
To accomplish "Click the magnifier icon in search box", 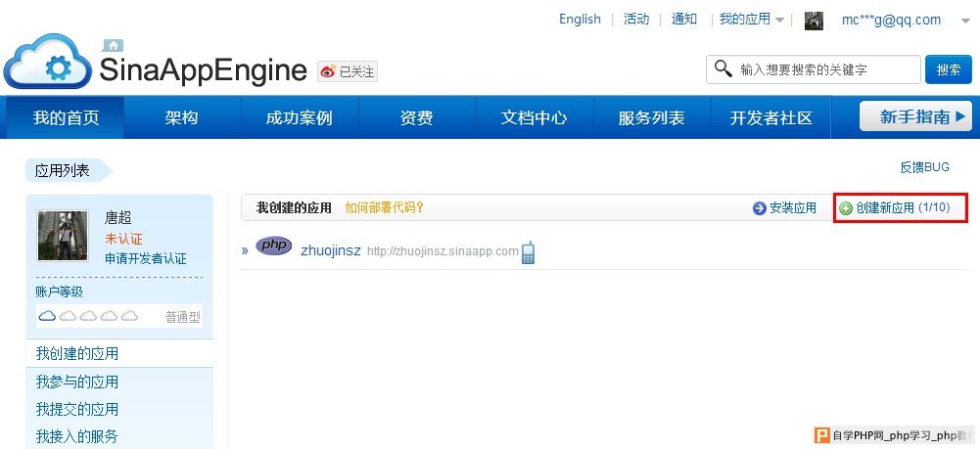I will coord(723,68).
